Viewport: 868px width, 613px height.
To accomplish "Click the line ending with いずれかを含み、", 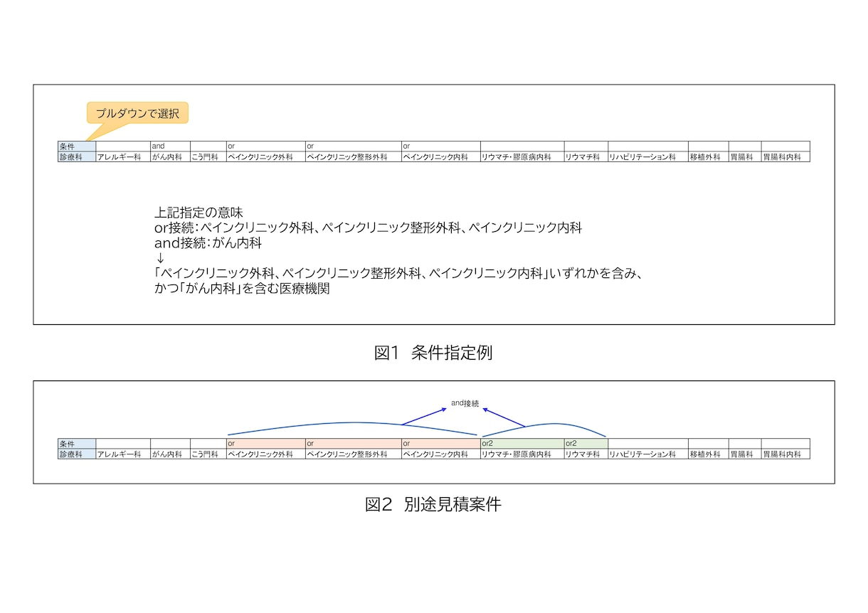I will tap(398, 274).
